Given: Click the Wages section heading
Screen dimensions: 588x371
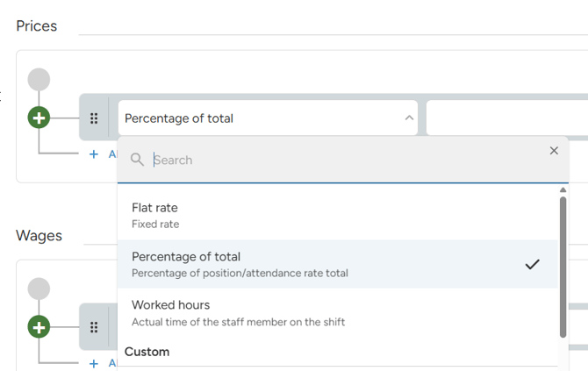Looking at the screenshot, I should click(39, 236).
